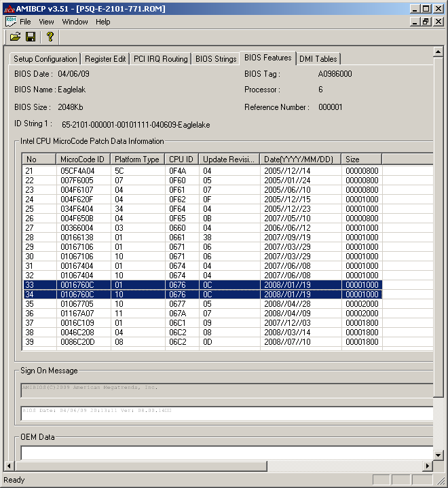
Task: Click highlighted row 34 with ID 0106760C
Action: (203, 294)
